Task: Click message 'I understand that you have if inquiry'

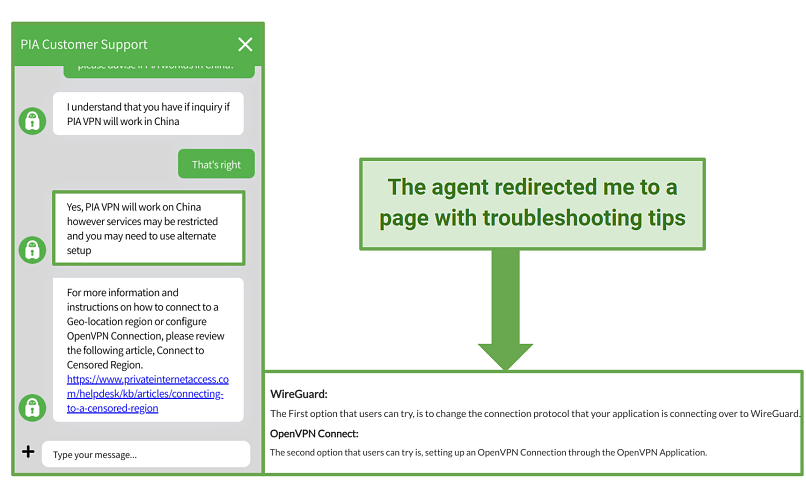Action: pos(148,114)
